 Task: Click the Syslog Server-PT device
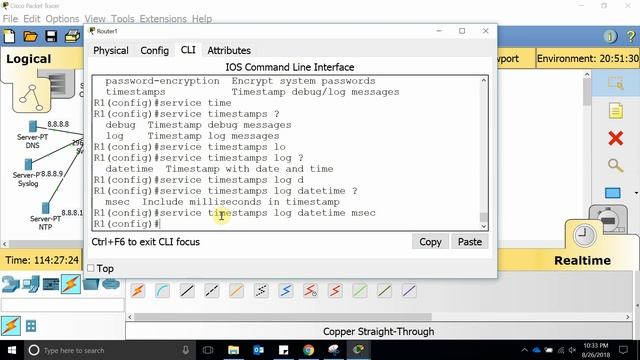pyautogui.click(x=28, y=164)
